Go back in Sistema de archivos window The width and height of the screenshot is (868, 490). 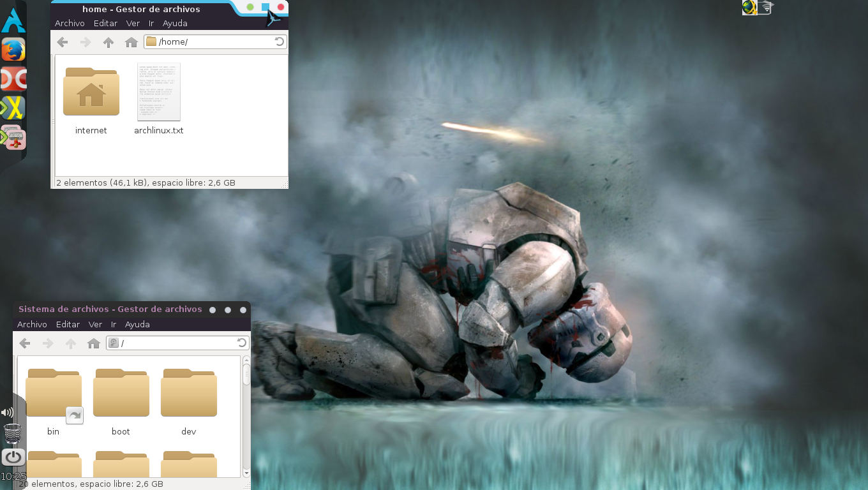pyautogui.click(x=24, y=343)
